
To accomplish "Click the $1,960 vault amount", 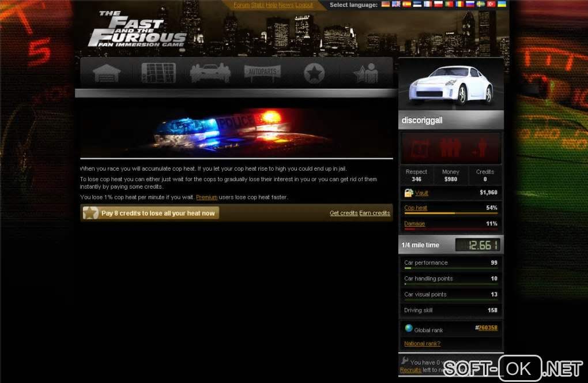I will (x=489, y=193).
